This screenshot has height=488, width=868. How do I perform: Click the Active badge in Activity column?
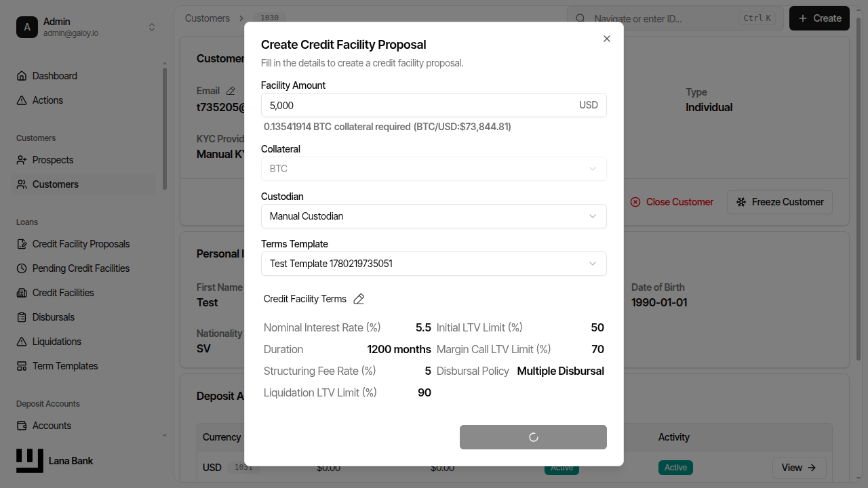pos(675,468)
